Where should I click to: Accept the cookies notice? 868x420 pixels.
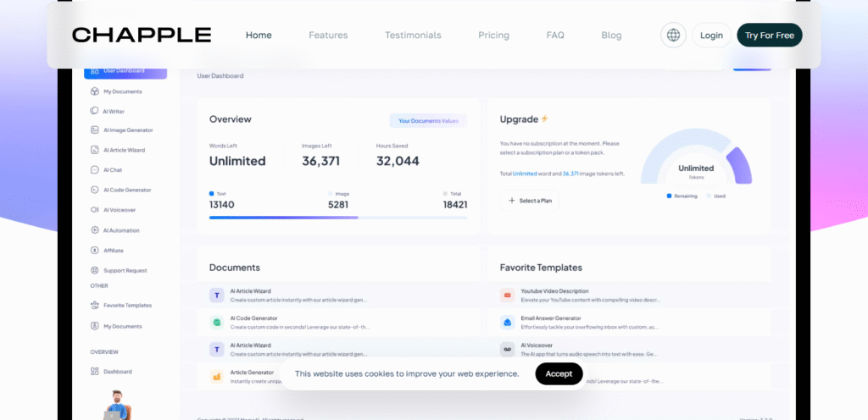click(x=559, y=373)
